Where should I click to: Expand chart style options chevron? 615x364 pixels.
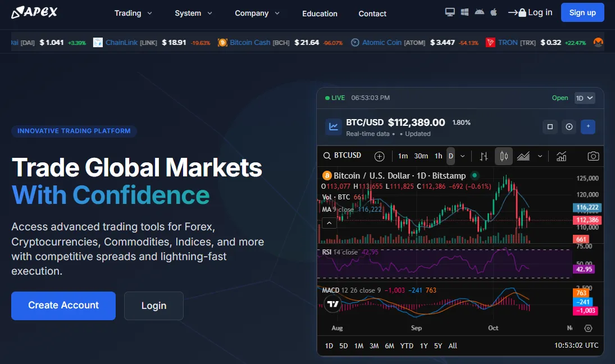coord(540,156)
